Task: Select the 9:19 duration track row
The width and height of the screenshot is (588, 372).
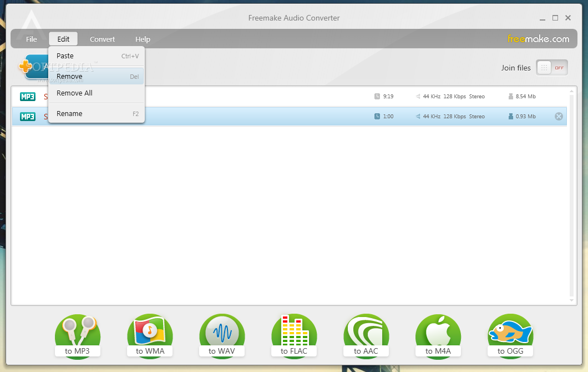Action: click(289, 97)
